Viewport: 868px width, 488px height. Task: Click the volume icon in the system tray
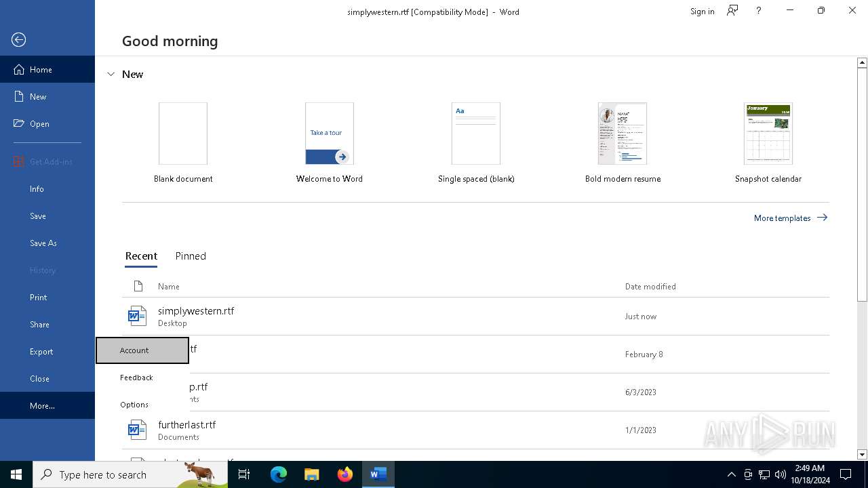click(781, 474)
